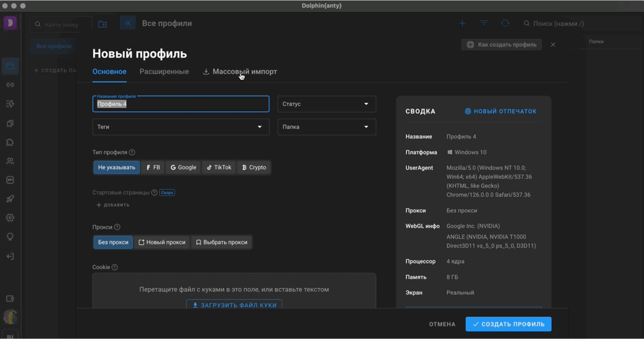Select 'Выбрать прокси' proxy option
Screen dimensions: 644x339
(221, 242)
